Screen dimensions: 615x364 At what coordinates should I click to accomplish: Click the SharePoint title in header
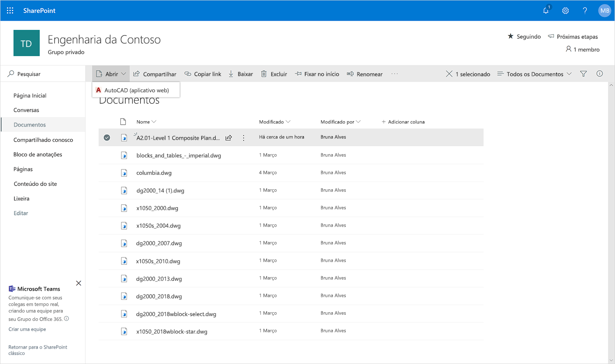(x=40, y=11)
